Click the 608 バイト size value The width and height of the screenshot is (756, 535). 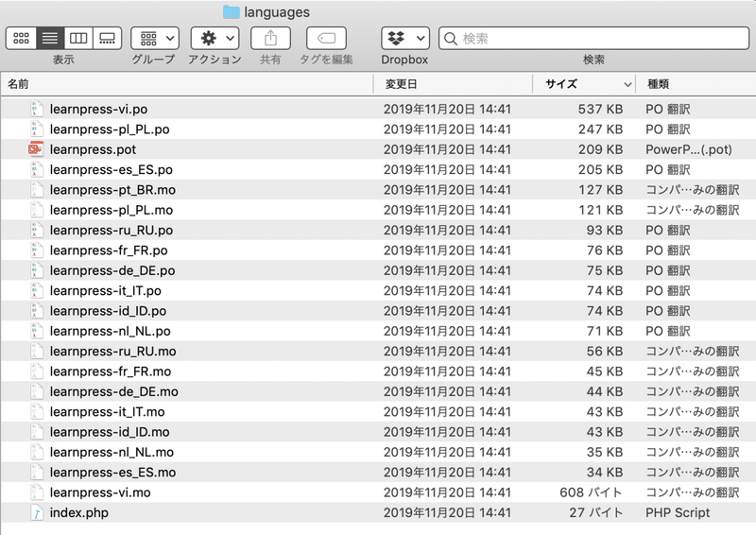pos(591,492)
